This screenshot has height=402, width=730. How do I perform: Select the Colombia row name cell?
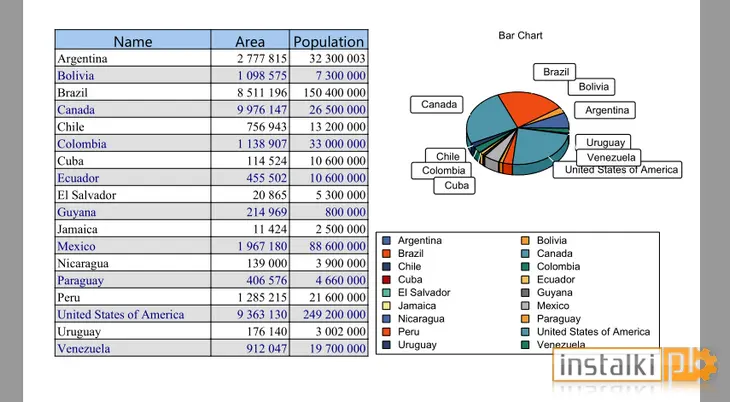pos(133,144)
